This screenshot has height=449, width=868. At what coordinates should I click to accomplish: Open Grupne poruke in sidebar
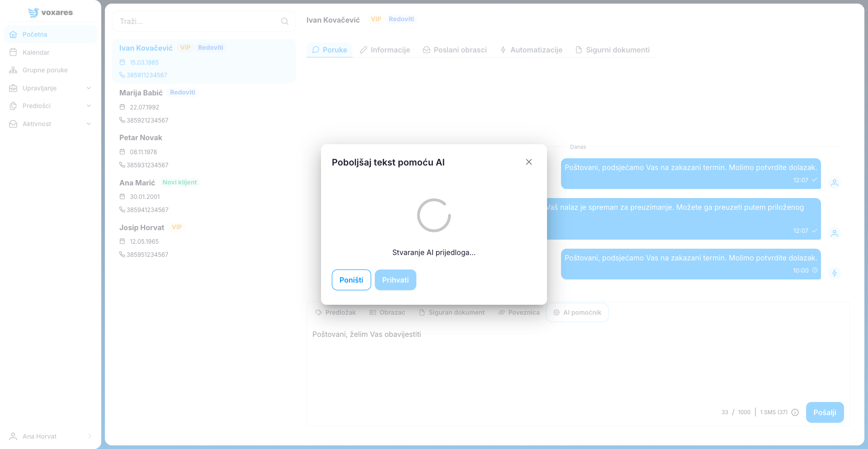tap(45, 70)
